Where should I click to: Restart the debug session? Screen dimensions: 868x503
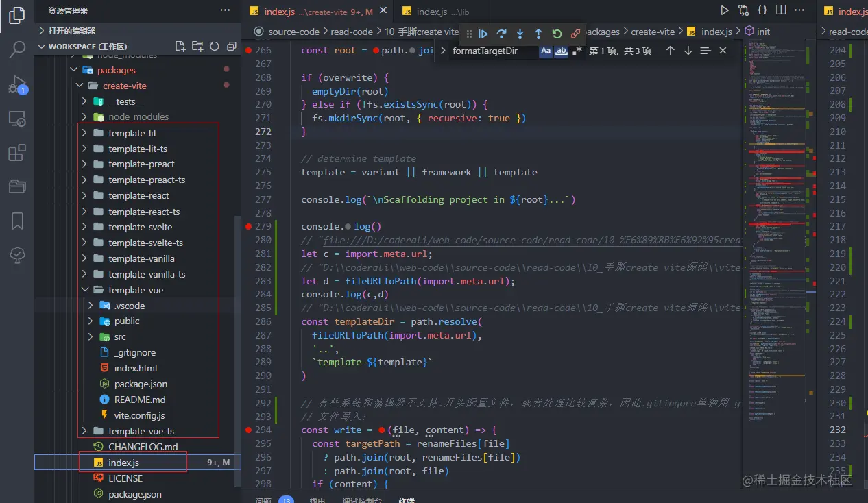557,34
